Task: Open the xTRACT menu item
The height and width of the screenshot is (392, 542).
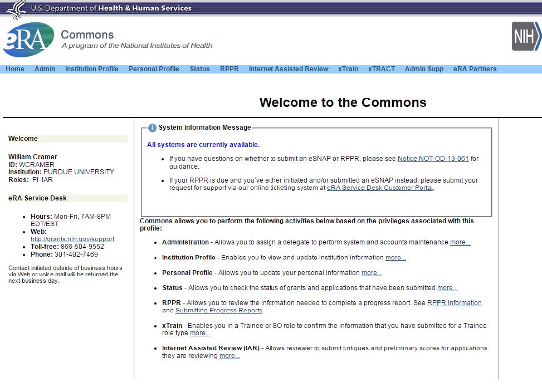Action: point(382,68)
